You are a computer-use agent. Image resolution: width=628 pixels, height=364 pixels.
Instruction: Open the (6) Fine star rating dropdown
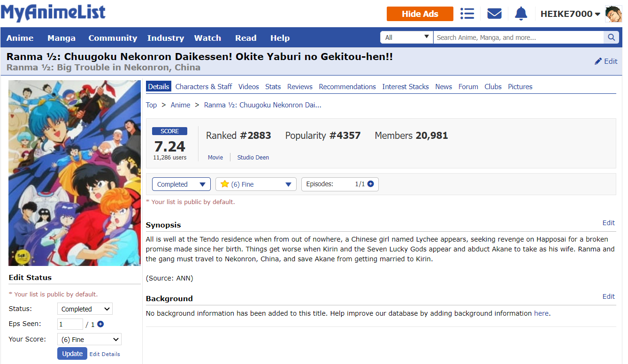coord(256,184)
